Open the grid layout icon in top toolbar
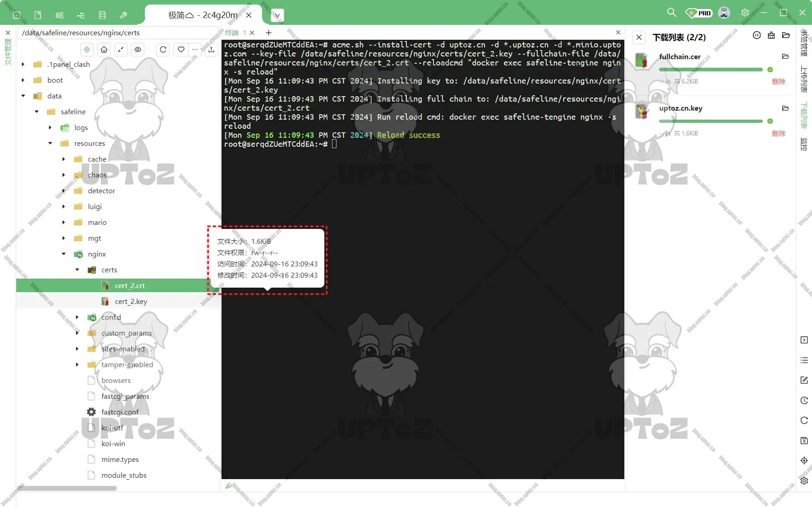This screenshot has width=812, height=508. point(60,15)
